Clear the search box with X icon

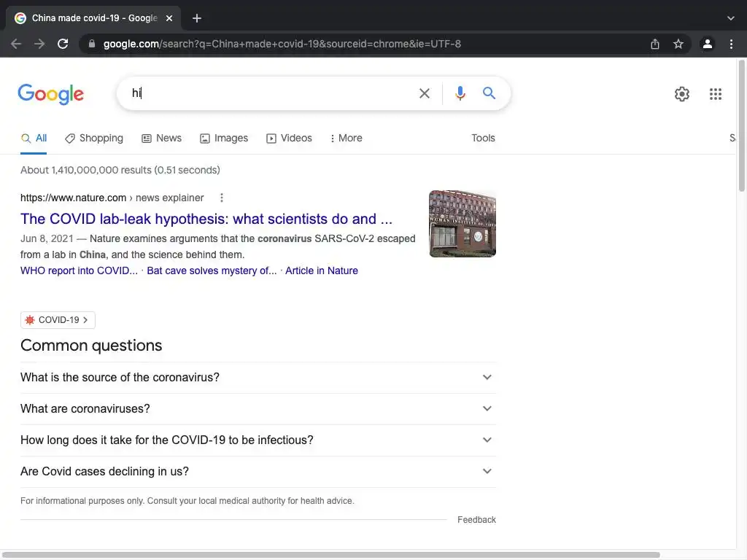tap(425, 93)
